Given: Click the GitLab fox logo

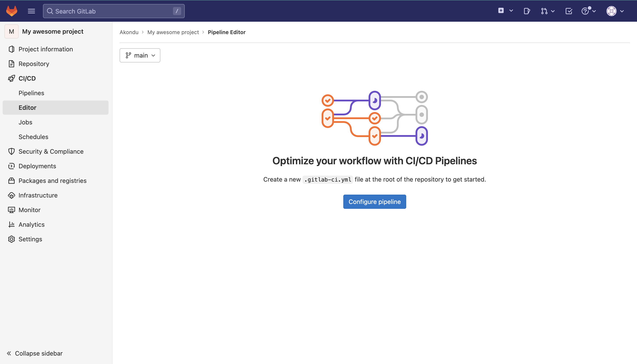Looking at the screenshot, I should tap(12, 11).
